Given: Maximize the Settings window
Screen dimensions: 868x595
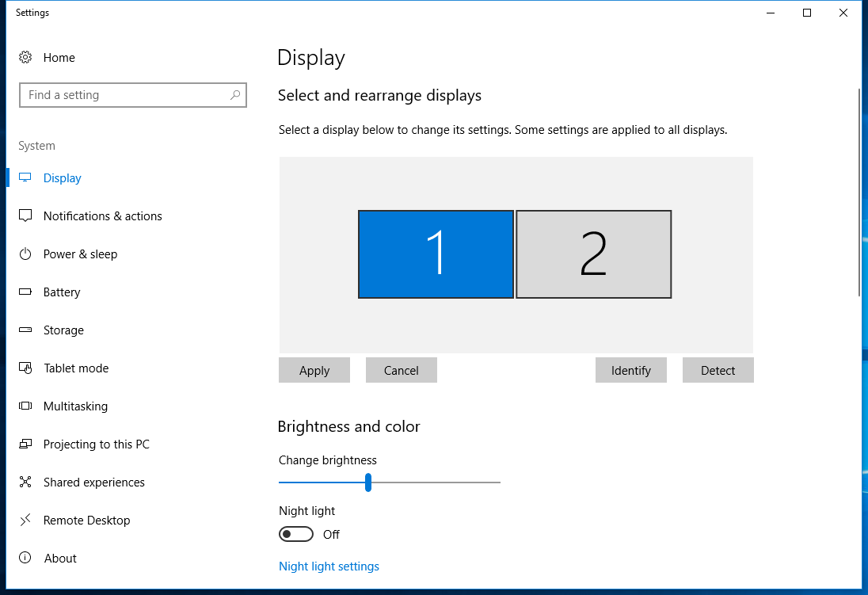Looking at the screenshot, I should point(807,13).
